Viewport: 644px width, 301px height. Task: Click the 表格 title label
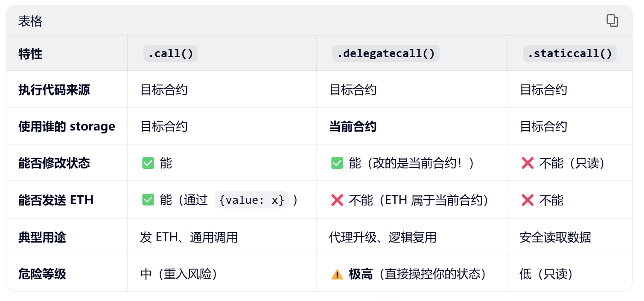(30, 21)
